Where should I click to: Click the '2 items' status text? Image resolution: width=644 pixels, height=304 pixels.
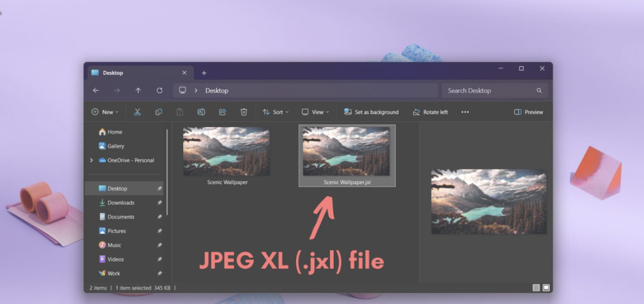[x=98, y=288]
